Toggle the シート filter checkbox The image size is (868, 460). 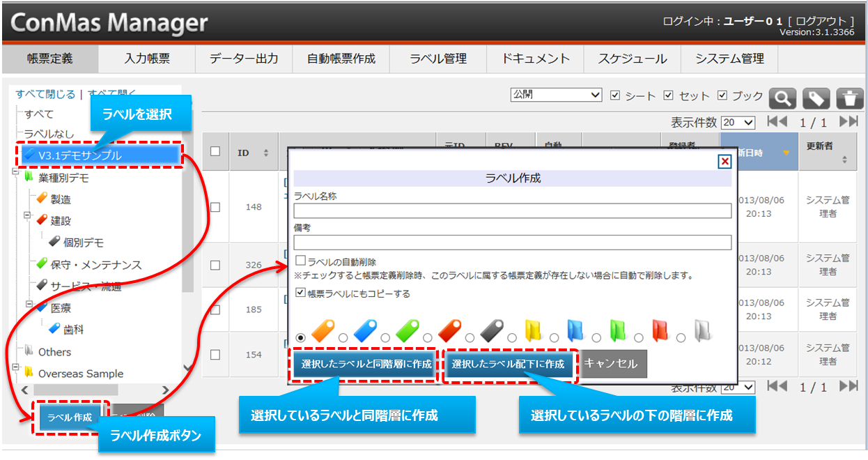pyautogui.click(x=615, y=95)
